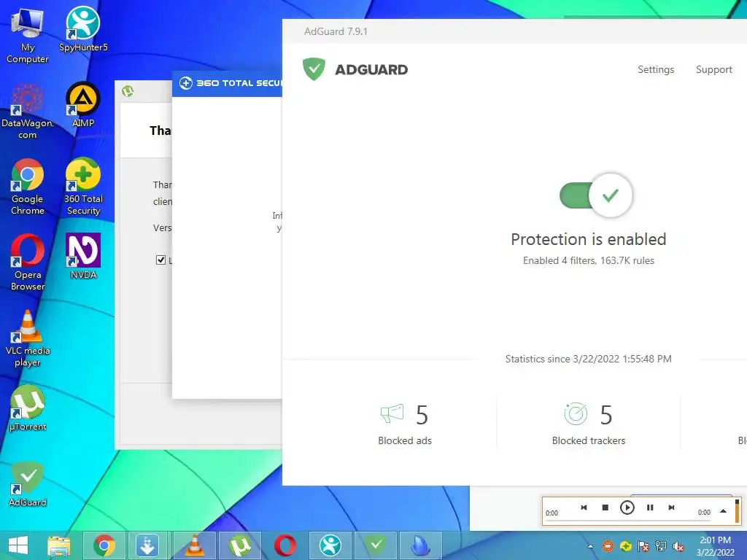This screenshot has height=560, width=747.
Task: Switch to VLC in the taskbar
Action: coord(194,545)
